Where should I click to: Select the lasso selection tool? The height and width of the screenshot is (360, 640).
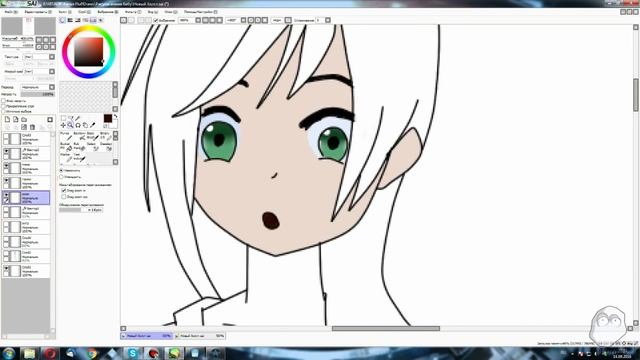[71, 118]
